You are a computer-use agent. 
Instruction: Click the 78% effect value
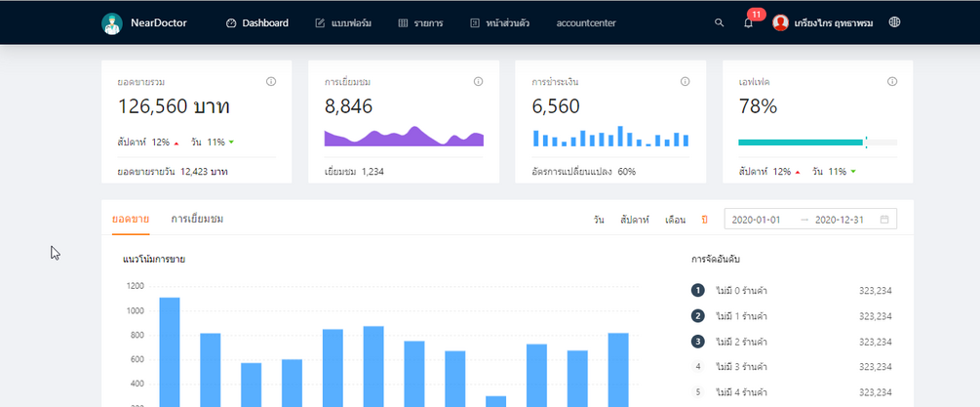758,107
